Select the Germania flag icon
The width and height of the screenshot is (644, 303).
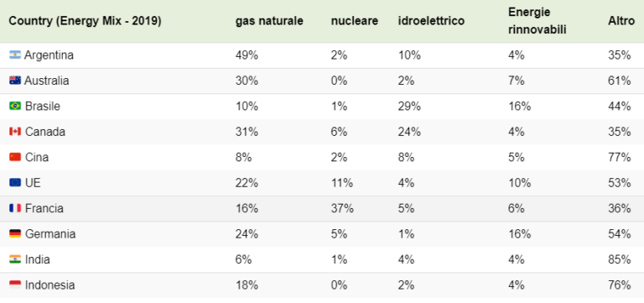click(15, 234)
